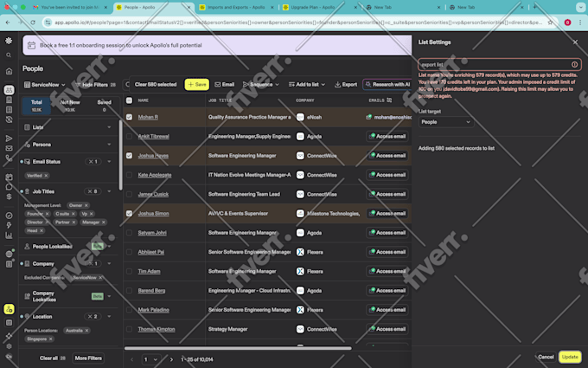Click the horizontal scrollbar below the table
This screenshot has height=368, width=588.
[238, 348]
